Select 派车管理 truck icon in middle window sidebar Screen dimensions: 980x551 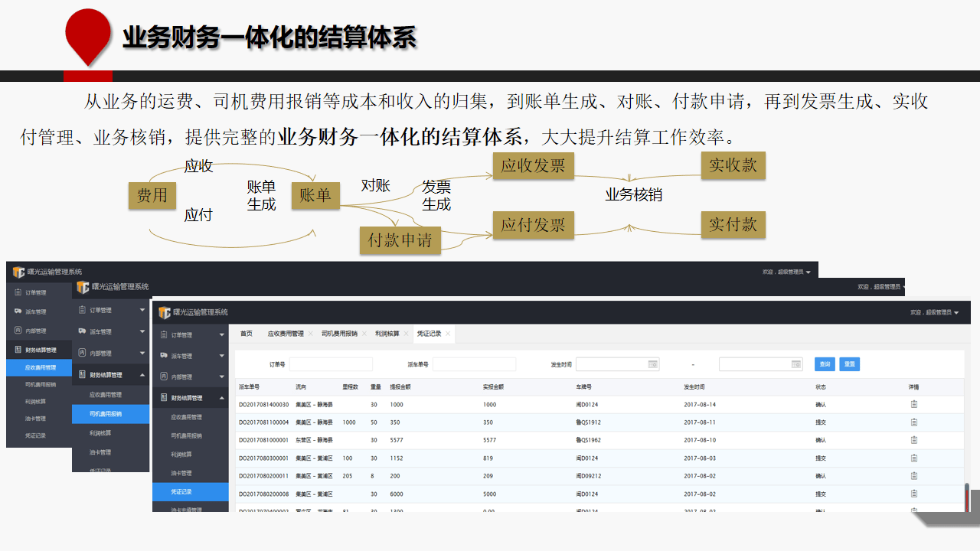coord(83,331)
